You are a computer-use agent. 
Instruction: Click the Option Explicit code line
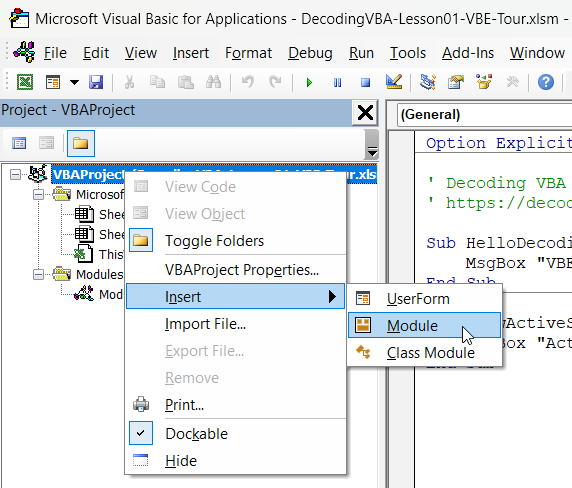(499, 143)
